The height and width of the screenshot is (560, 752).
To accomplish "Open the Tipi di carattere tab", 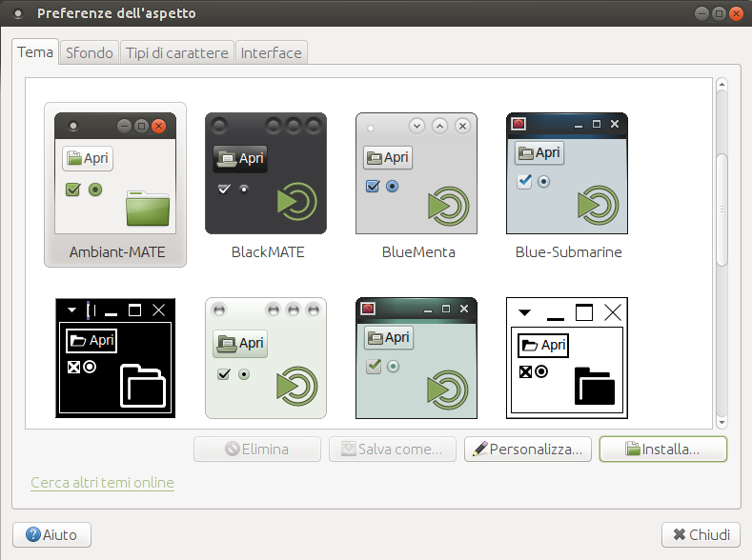I will click(177, 53).
